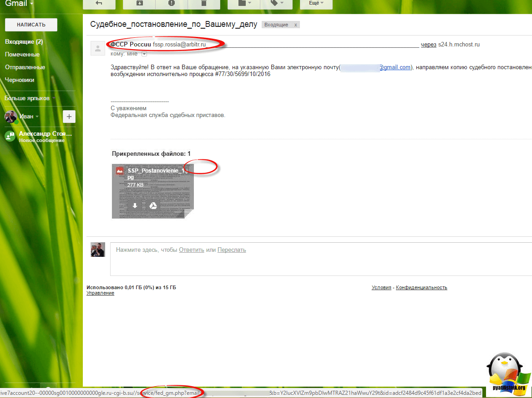The height and width of the screenshot is (398, 532).
Task: Open the Move to folder dropdown
Action: pos(244,4)
